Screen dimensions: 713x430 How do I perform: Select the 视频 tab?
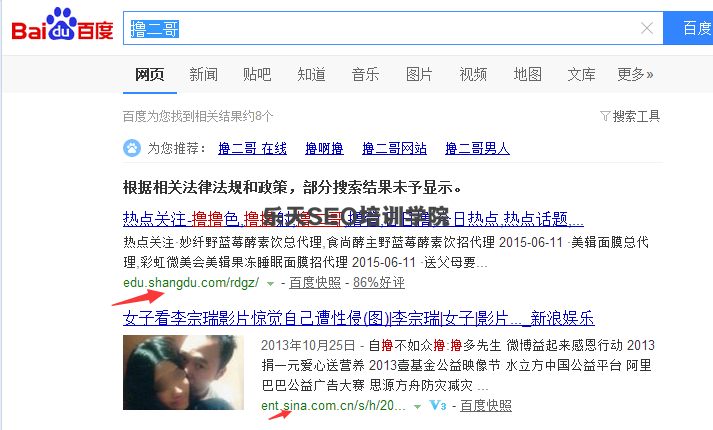tap(473, 74)
